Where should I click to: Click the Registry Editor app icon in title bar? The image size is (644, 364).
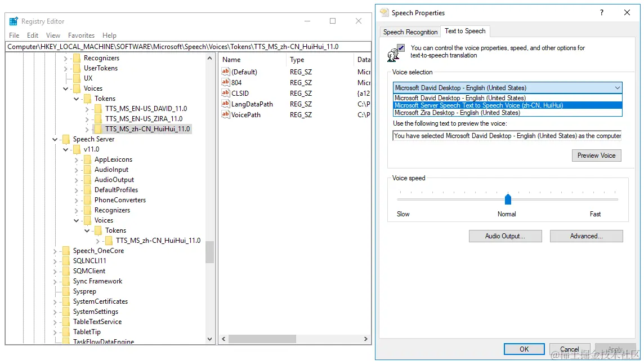pos(14,21)
